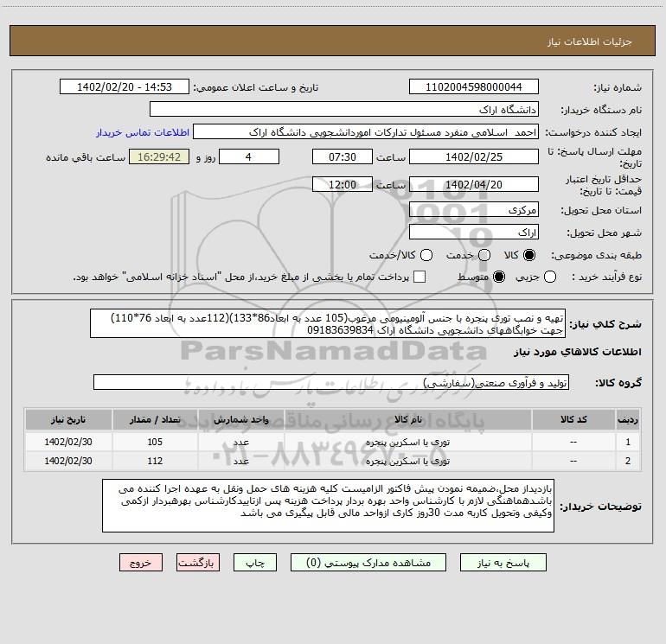Click the remaining days field showing 4
Screen dimensions: 666x644
coord(249,156)
